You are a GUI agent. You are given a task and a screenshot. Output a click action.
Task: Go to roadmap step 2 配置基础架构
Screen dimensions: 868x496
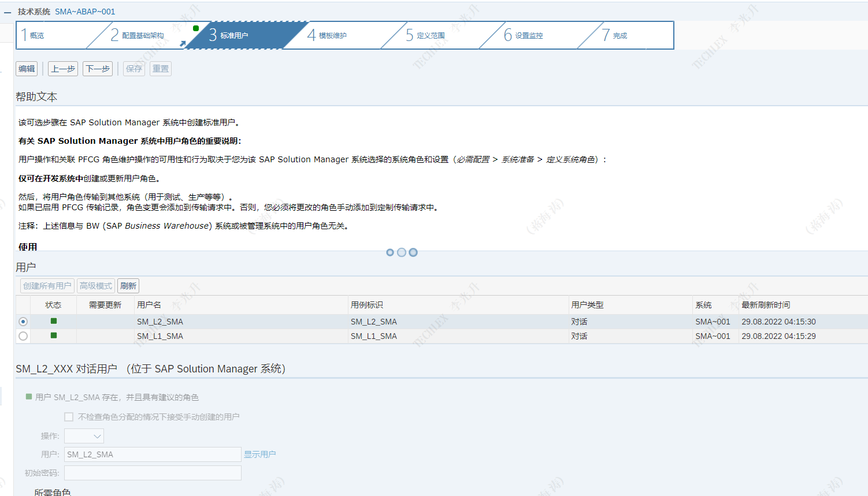[x=138, y=35]
